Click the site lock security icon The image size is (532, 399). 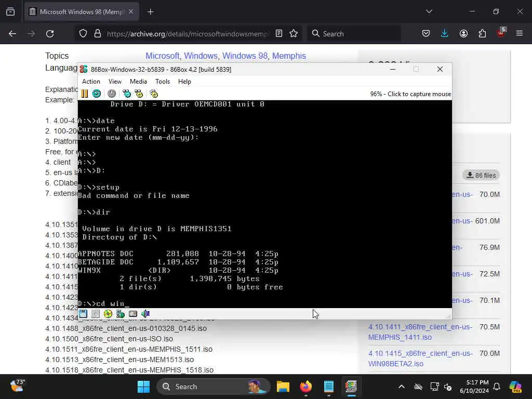(x=98, y=34)
